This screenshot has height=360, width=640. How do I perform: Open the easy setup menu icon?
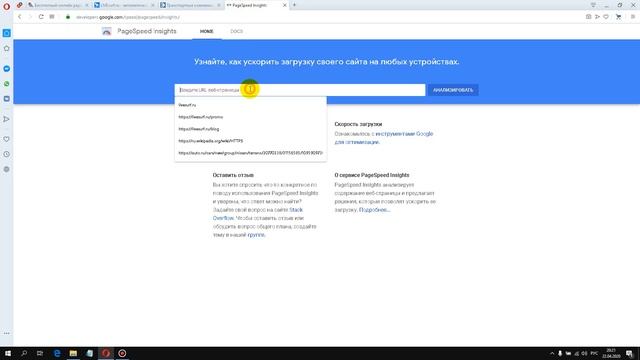pyautogui.click(x=633, y=17)
